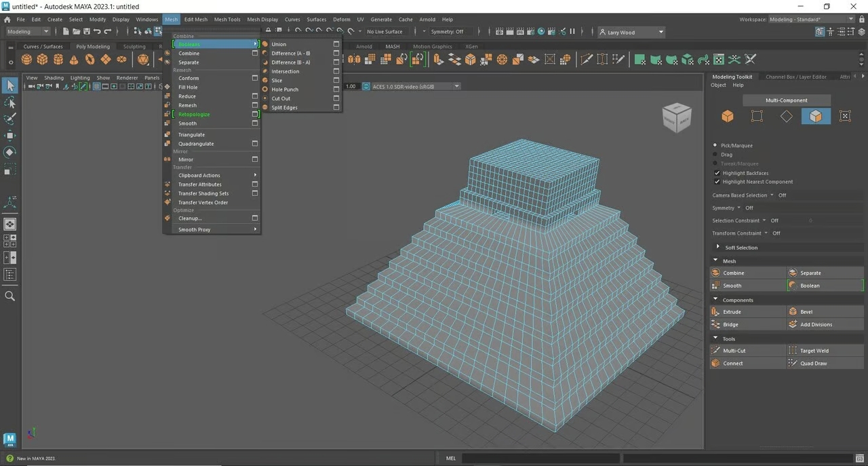Expand the Soft Selection section

tap(718, 247)
